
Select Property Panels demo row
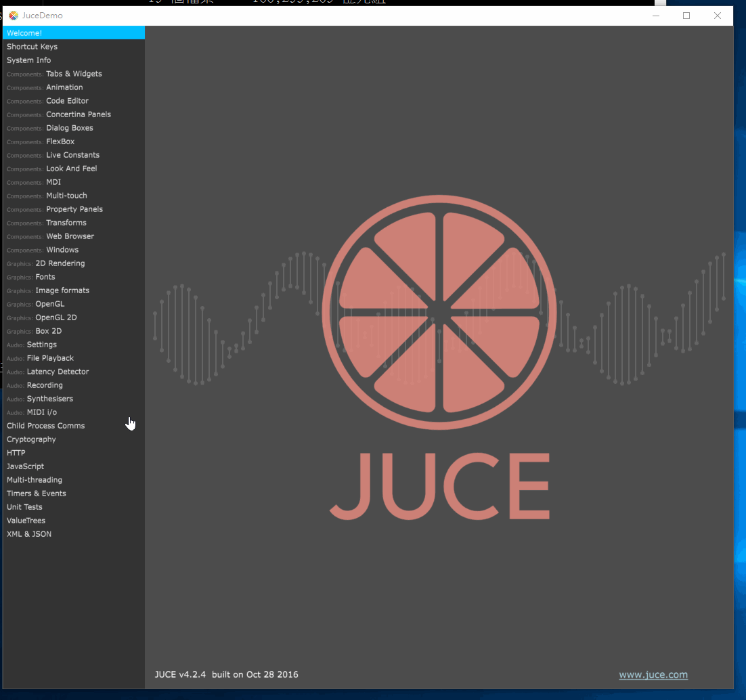point(74,209)
